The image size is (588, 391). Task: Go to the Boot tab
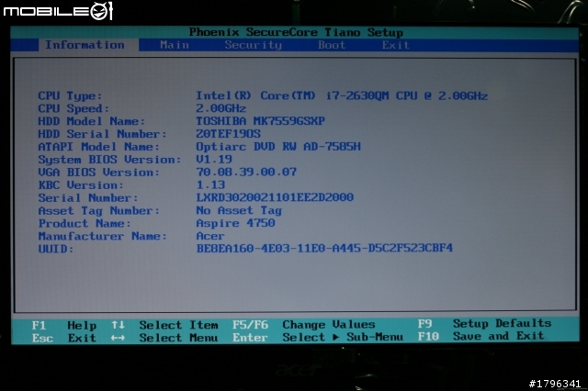click(332, 45)
